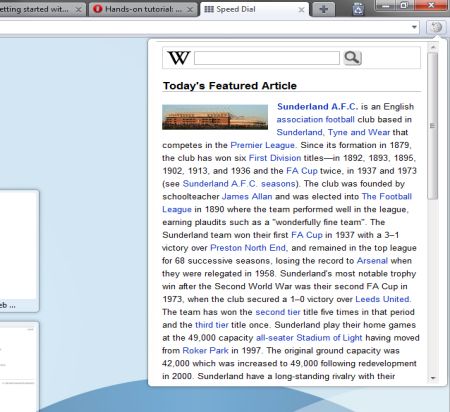The width and height of the screenshot is (450, 412).
Task: Open the Arsenal link
Action: pyautogui.click(x=372, y=261)
